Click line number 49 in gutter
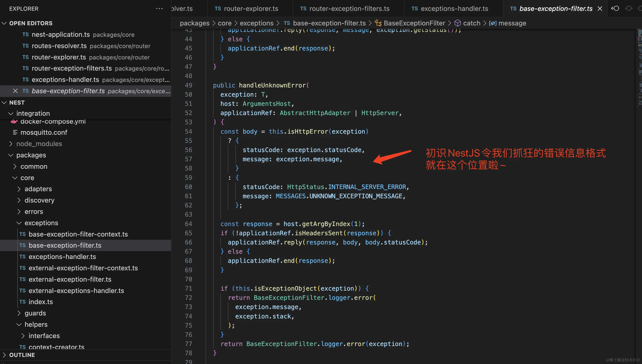The width and height of the screenshot is (642, 364). pos(188,85)
